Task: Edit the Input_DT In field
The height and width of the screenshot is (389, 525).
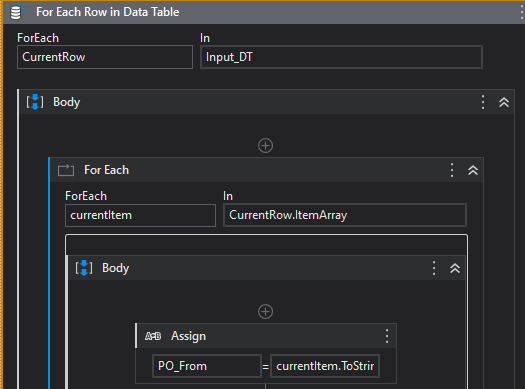Action: point(341,57)
